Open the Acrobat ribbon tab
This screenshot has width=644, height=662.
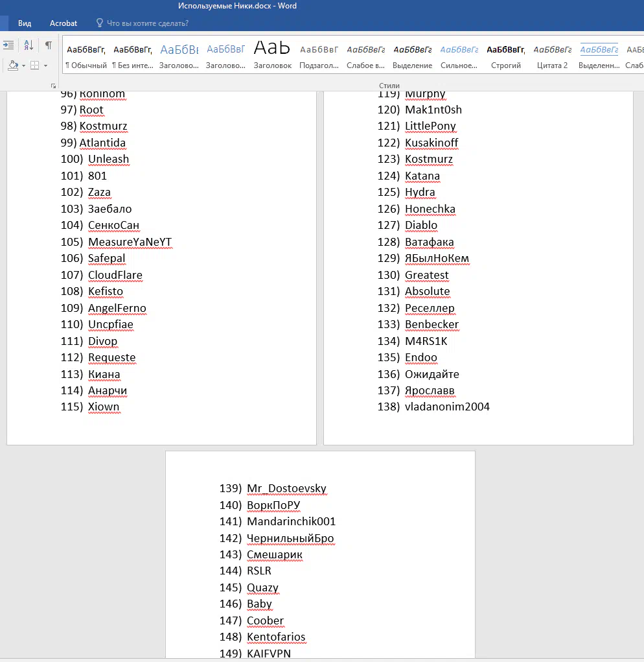coord(63,23)
